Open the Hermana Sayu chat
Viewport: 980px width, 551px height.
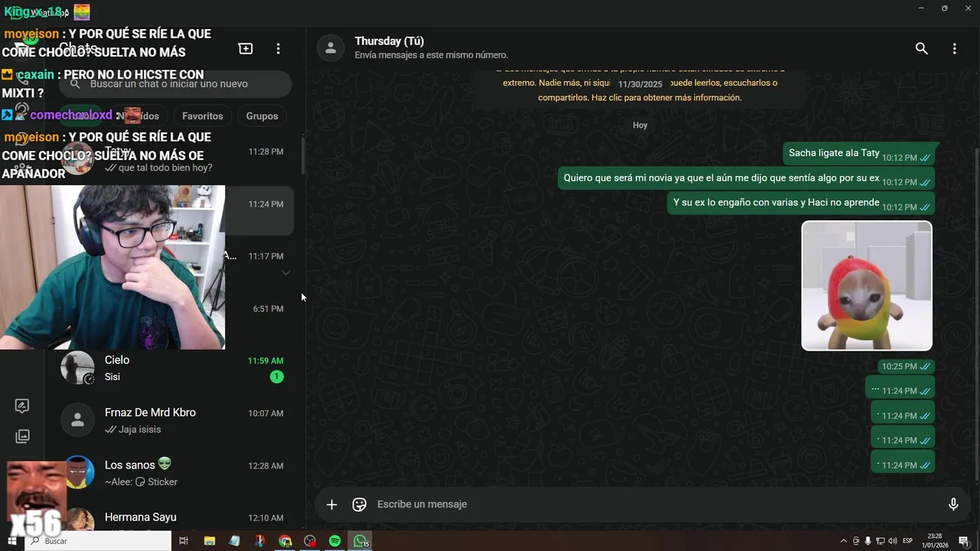pyautogui.click(x=176, y=518)
